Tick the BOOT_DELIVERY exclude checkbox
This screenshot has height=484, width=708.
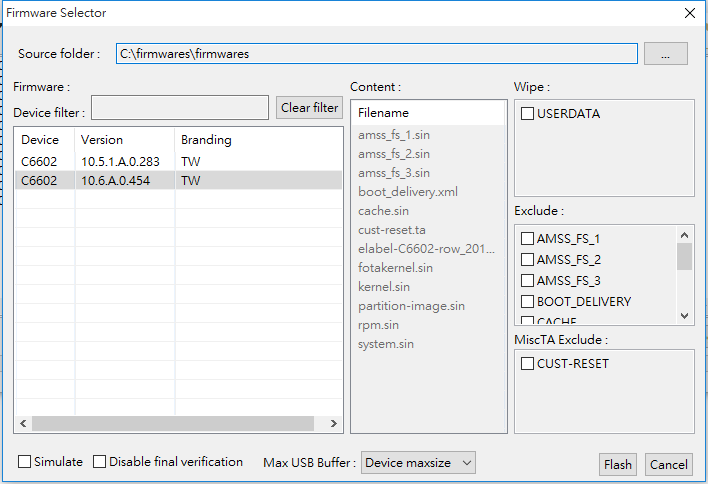(x=527, y=301)
